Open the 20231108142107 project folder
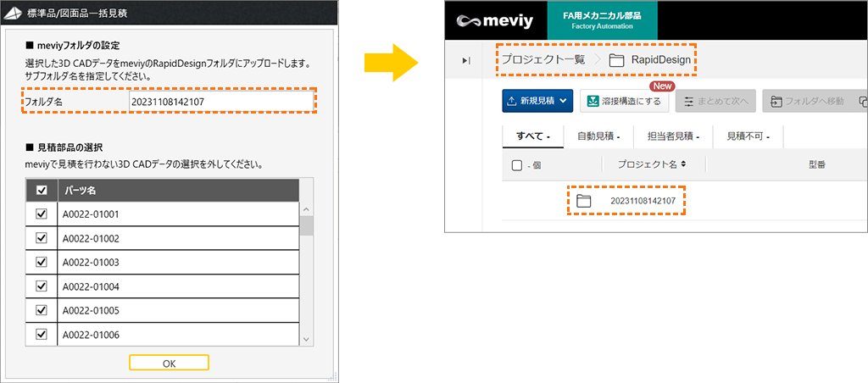868x383 pixels. point(643,201)
